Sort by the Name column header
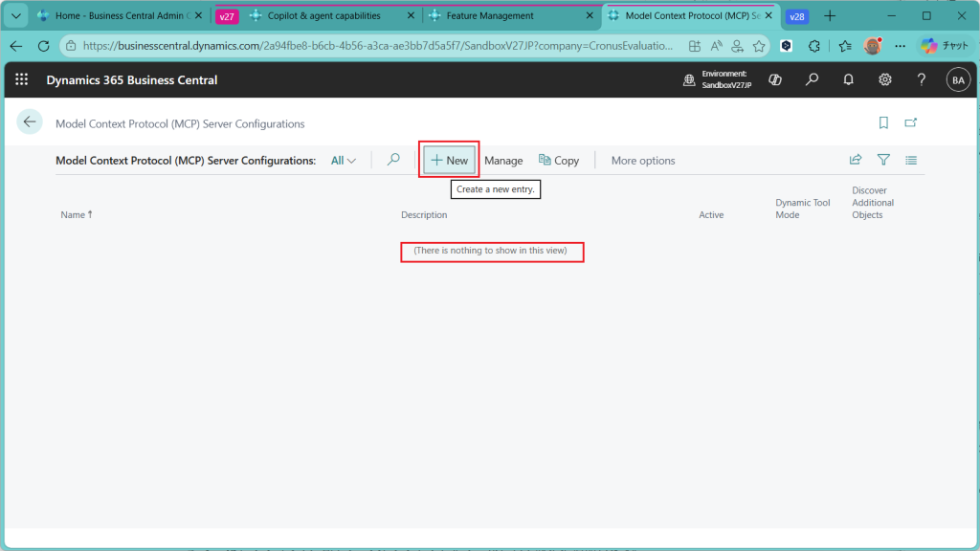 coord(76,215)
